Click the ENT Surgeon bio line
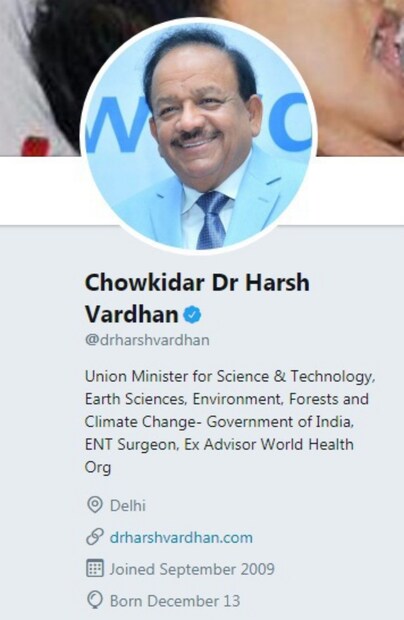The height and width of the screenshot is (620, 404). click(x=219, y=444)
